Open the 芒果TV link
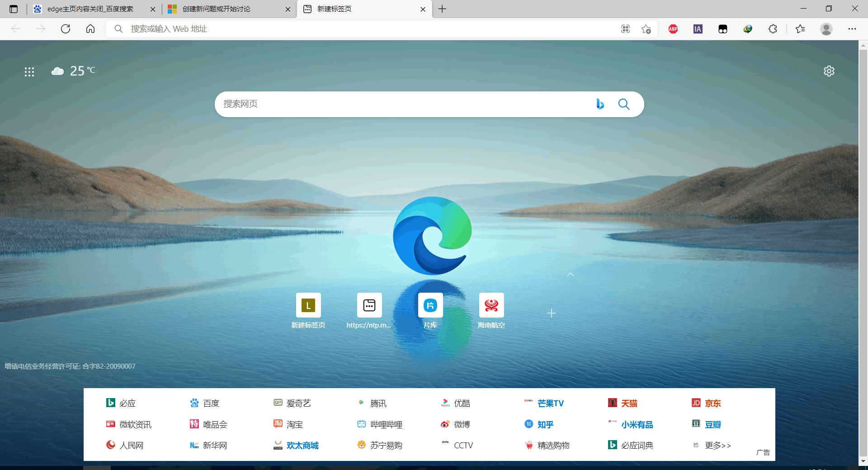 point(544,403)
